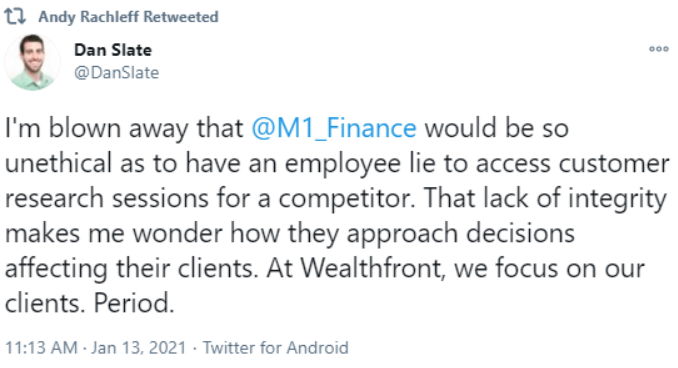Open the Twitter for Android source link
The height and width of the screenshot is (368, 678).
point(275,348)
